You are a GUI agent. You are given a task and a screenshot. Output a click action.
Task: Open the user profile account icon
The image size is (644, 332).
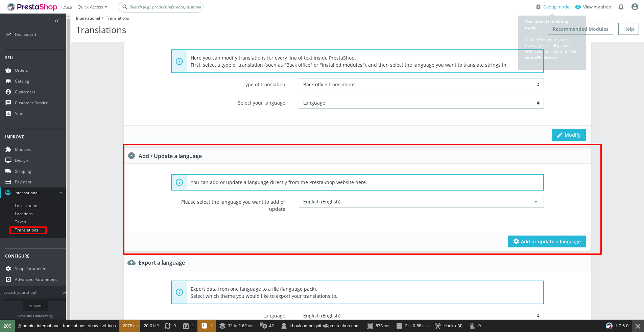(x=635, y=7)
